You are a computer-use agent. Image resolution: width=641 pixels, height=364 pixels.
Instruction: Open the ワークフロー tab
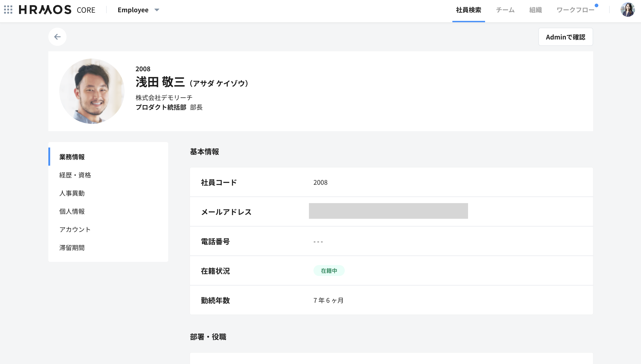(x=575, y=10)
